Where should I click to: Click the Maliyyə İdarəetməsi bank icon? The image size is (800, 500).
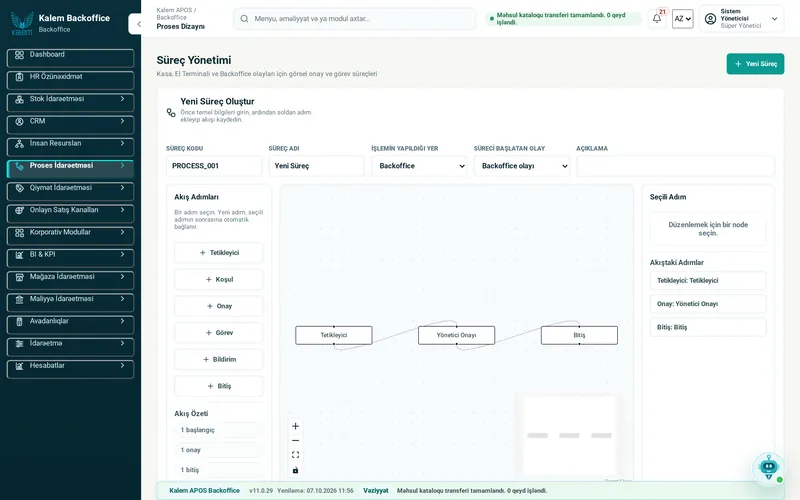[19, 299]
